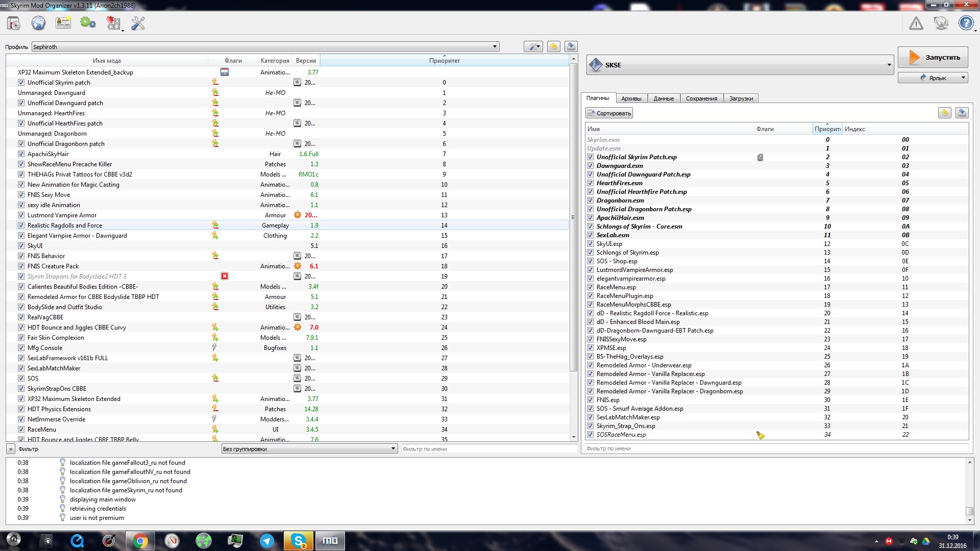
Task: Click the update check globe icon
Action: tap(941, 23)
